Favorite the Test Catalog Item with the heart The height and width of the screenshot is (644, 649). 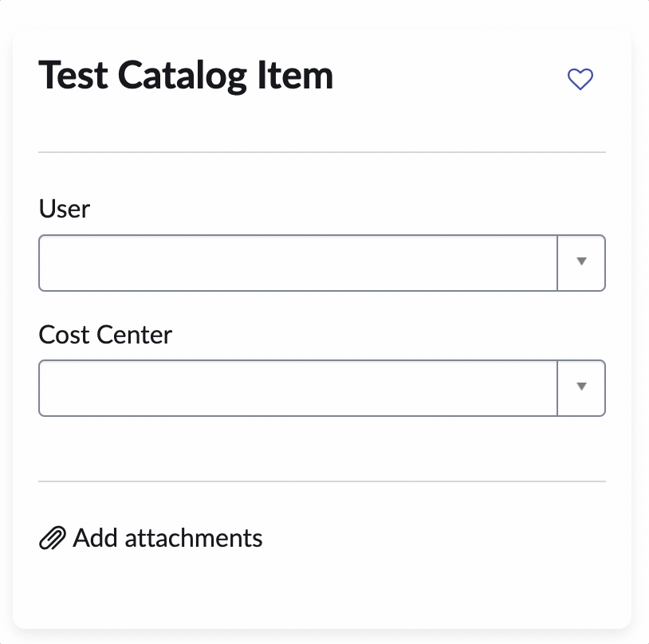coord(580,79)
